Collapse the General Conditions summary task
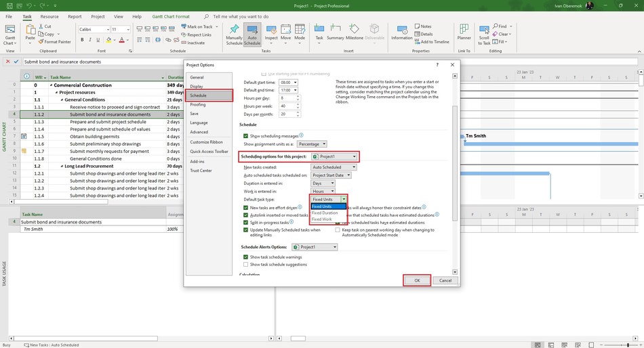This screenshot has width=644, height=348. point(62,100)
